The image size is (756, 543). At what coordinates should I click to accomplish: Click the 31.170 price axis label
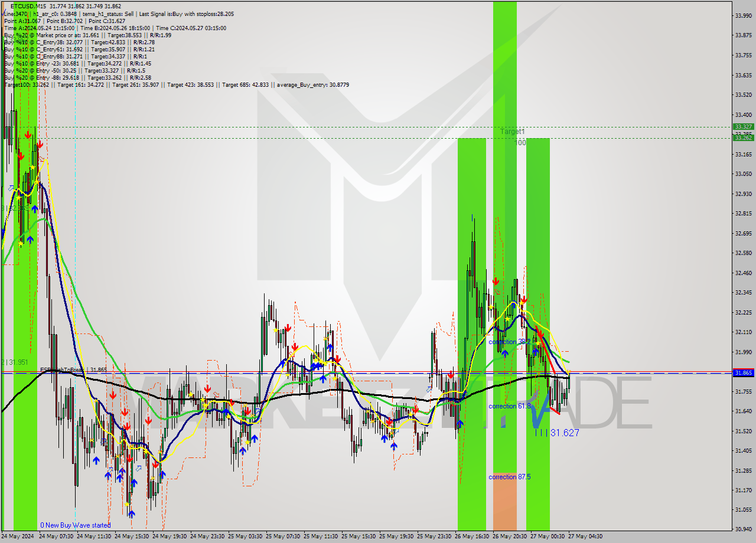click(743, 490)
